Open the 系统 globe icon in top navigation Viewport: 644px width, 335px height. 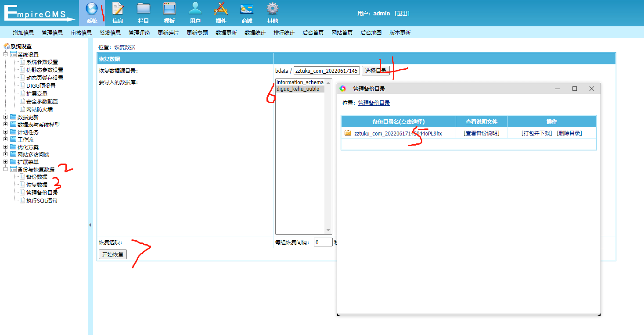[92, 9]
